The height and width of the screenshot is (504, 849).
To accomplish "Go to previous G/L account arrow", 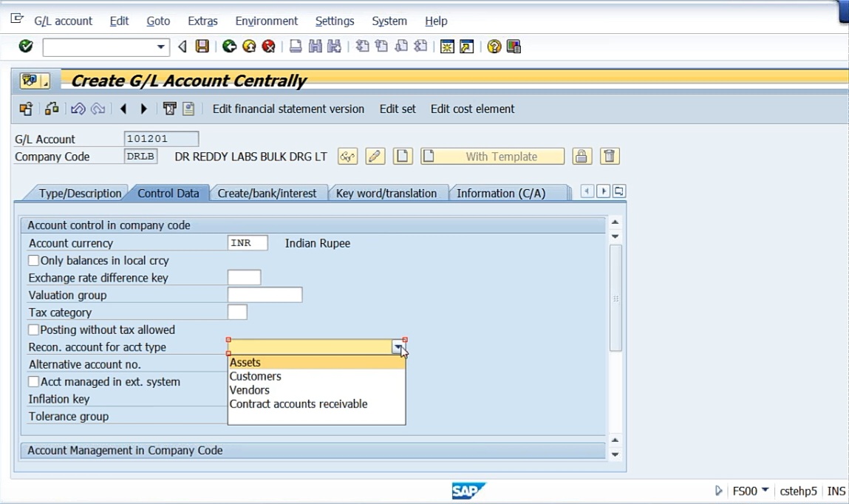I will 123,109.
